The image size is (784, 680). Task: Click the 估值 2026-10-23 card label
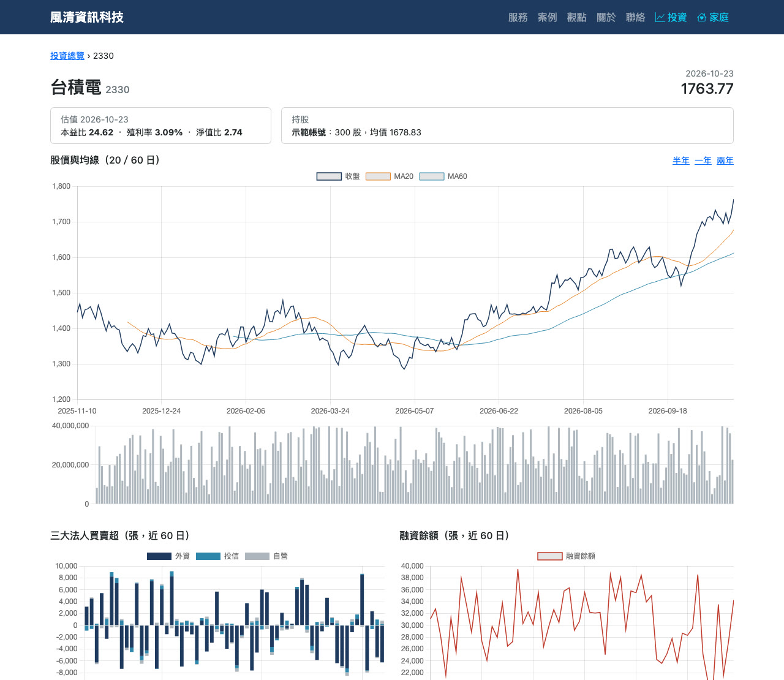tap(94, 119)
